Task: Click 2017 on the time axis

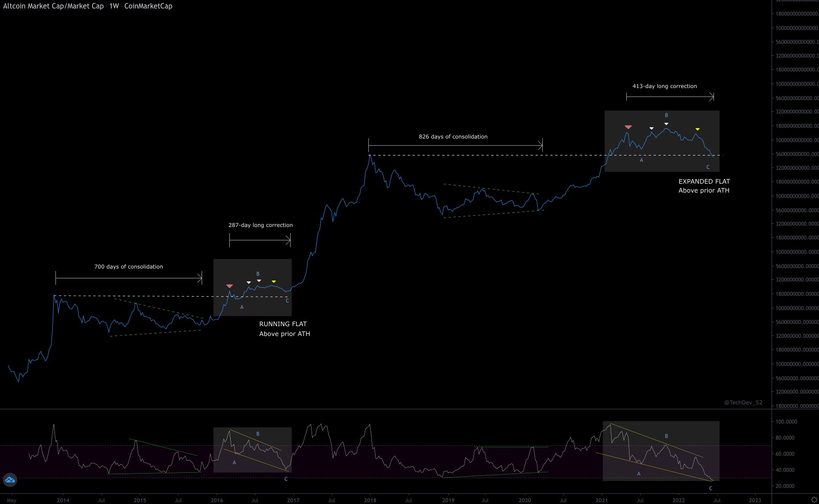Action: [293, 500]
